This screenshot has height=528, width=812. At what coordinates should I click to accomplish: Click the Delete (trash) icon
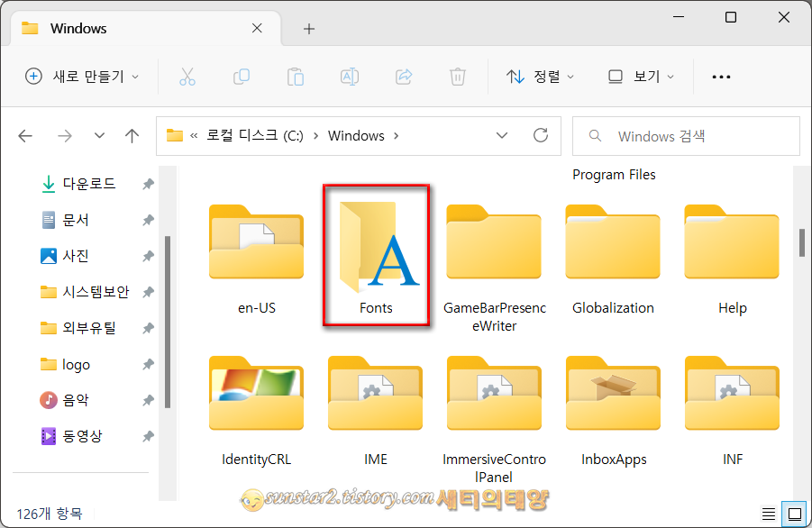(458, 77)
